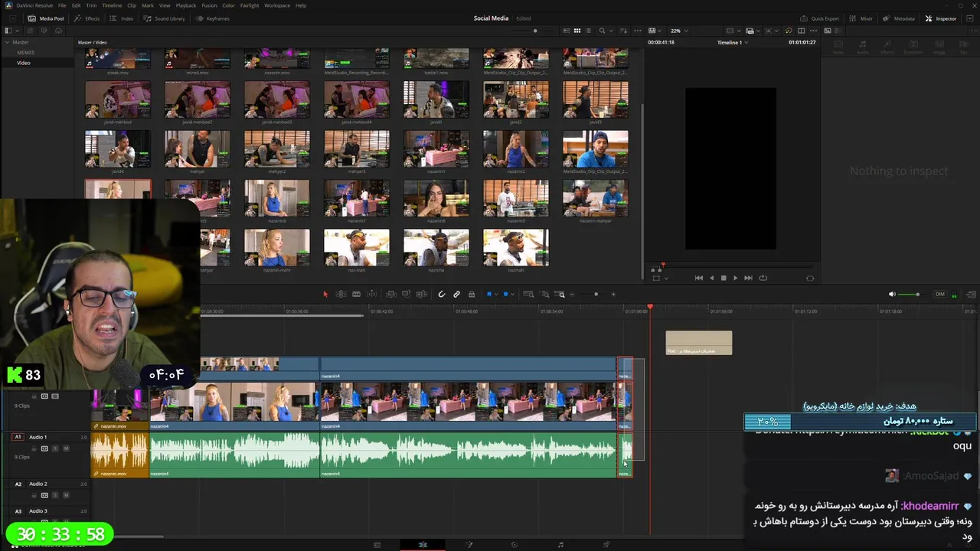Open the Help menu
The image size is (980, 551).
tap(301, 5)
